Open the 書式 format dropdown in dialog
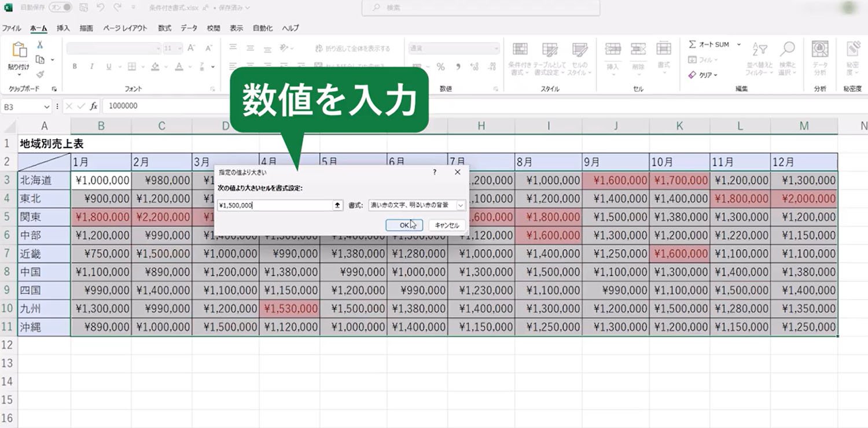Image resolution: width=868 pixels, height=428 pixels. coord(461,205)
